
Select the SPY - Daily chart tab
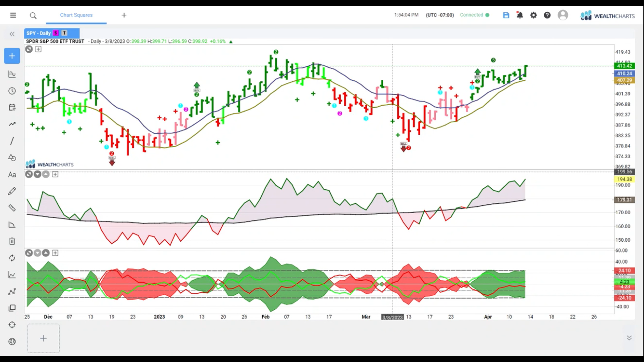(x=52, y=33)
